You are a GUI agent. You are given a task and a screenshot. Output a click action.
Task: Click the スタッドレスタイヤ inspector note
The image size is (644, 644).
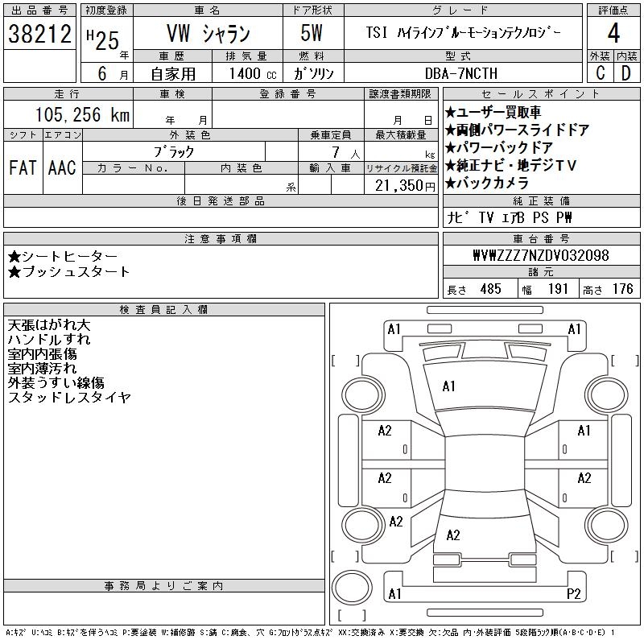coord(69,397)
